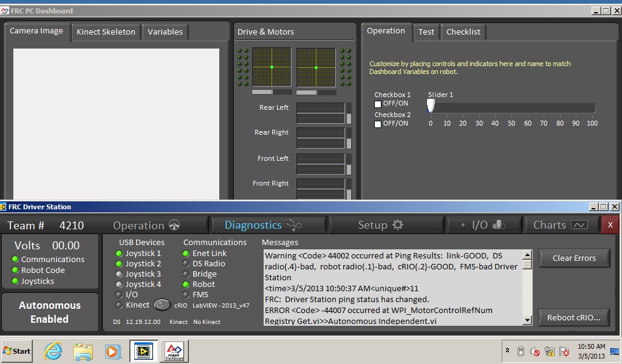Click the Kinect refresh icon in Driver Station
The height and width of the screenshot is (364, 622).
pyautogui.click(x=162, y=305)
